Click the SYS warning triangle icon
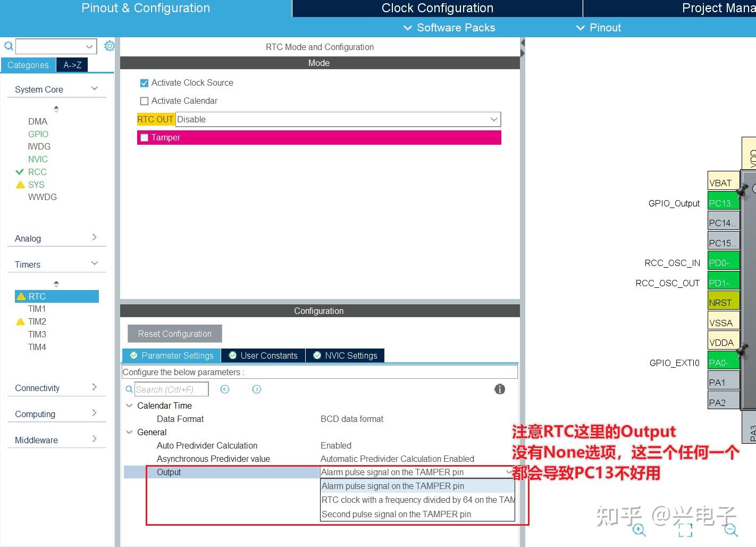The width and height of the screenshot is (756, 547). coord(20,185)
